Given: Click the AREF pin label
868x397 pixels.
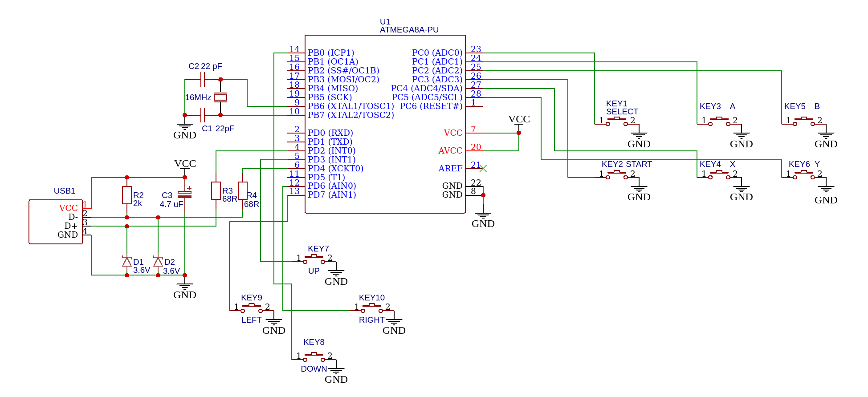Looking at the screenshot, I should [x=450, y=169].
